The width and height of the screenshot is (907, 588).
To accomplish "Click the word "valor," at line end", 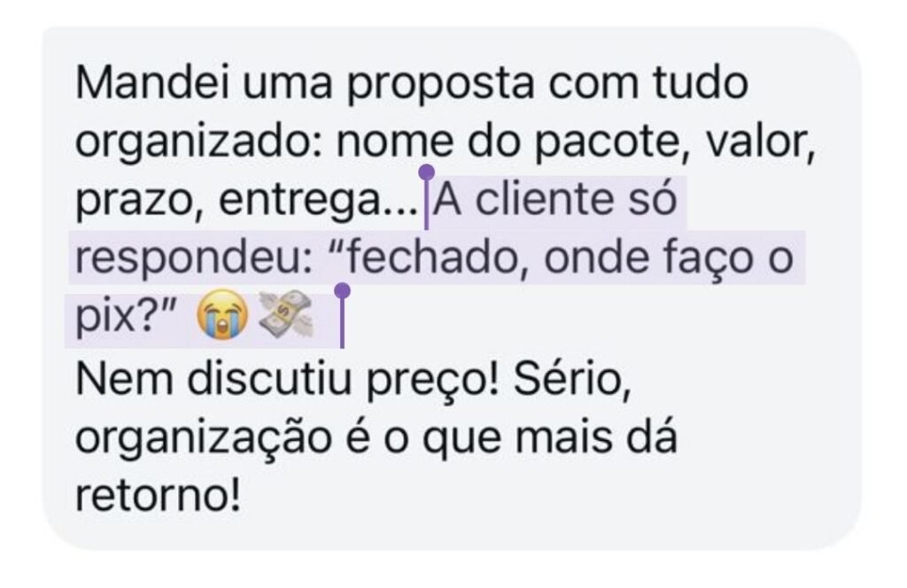I will pyautogui.click(x=760, y=143).
